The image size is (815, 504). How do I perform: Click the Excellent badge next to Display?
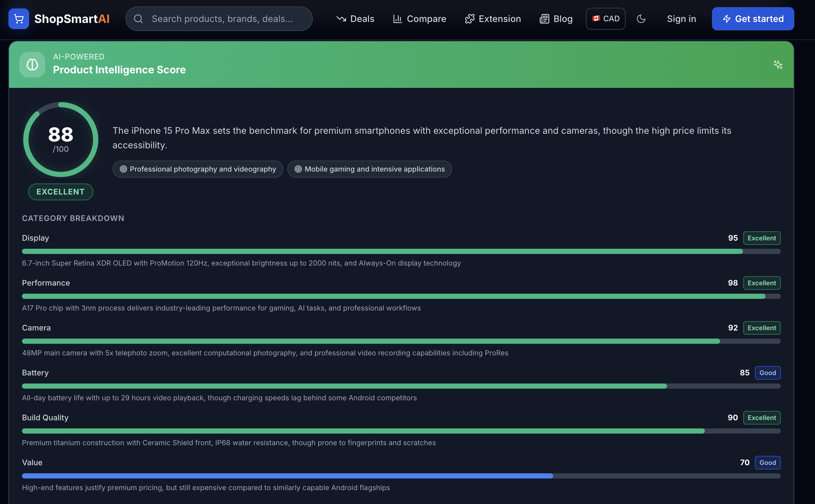(761, 238)
